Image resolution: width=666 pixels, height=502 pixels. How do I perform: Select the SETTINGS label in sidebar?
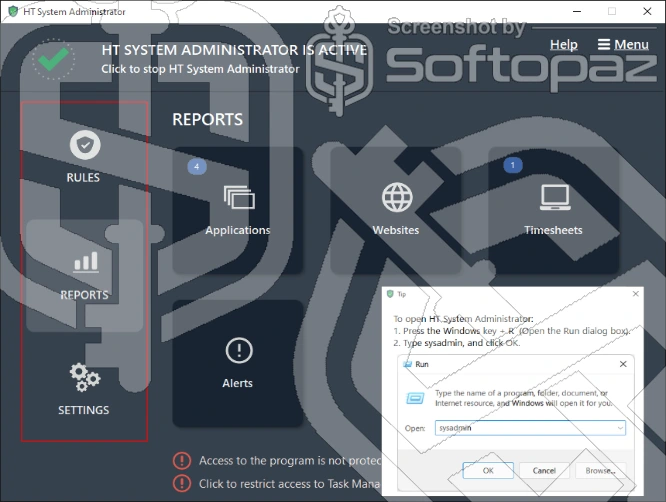pyautogui.click(x=84, y=410)
